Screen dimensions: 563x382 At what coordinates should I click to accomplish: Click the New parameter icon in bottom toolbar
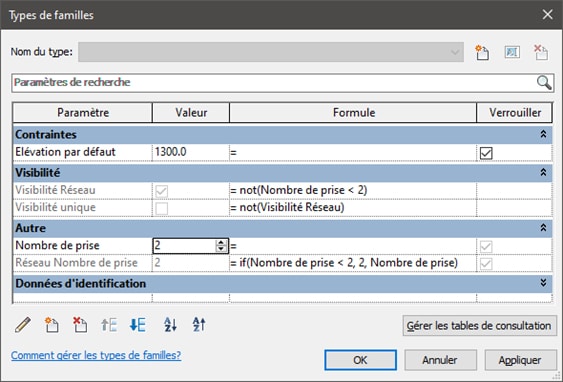(x=51, y=325)
